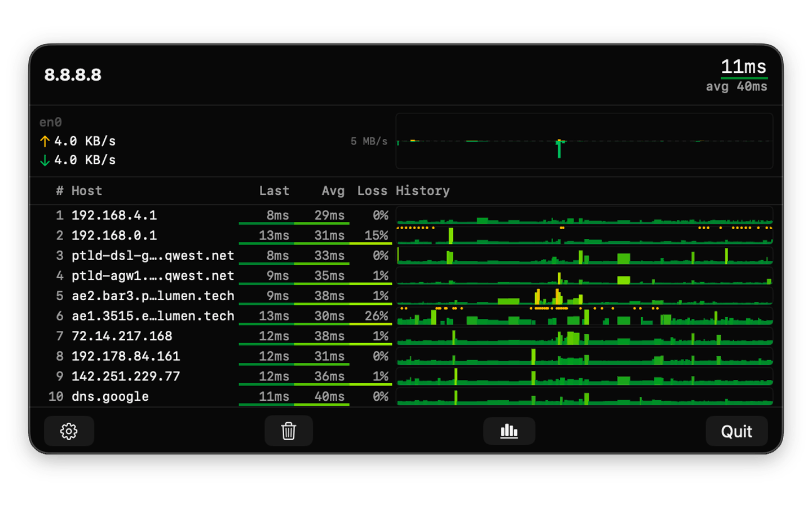
Task: Select the Host column header
Action: pyautogui.click(x=86, y=191)
